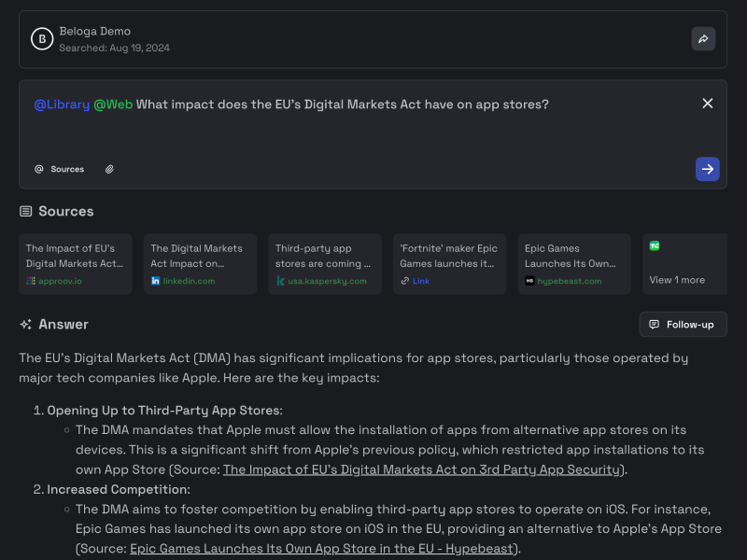Click the Kaspersky favicon

click(x=281, y=281)
